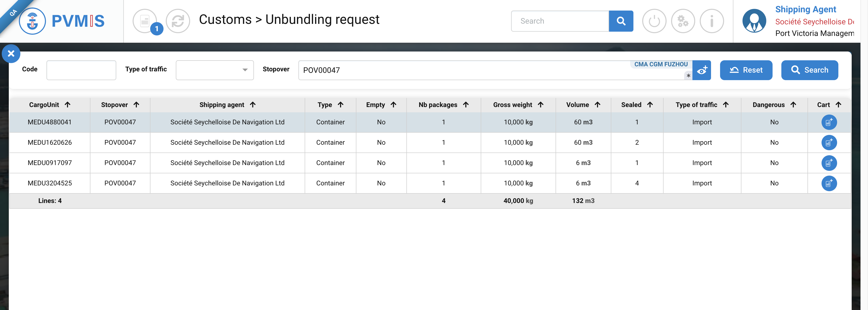The height and width of the screenshot is (310, 868).
Task: Open the Type of traffic dropdown
Action: 214,70
